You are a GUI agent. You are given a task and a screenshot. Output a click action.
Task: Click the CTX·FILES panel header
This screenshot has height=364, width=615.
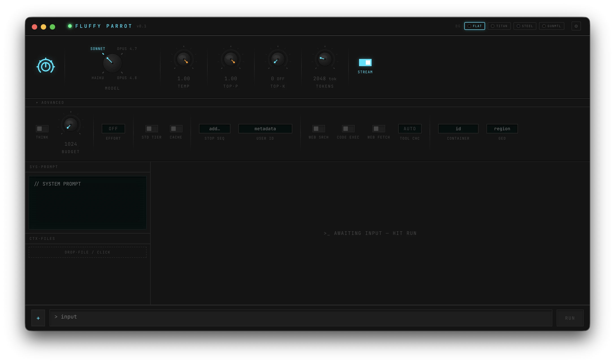(88, 239)
